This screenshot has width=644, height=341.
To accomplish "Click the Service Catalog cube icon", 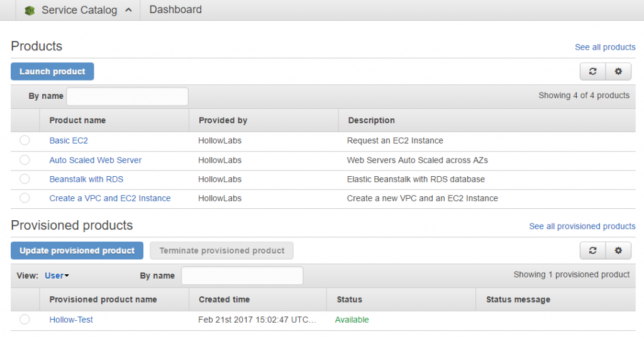I will [29, 10].
